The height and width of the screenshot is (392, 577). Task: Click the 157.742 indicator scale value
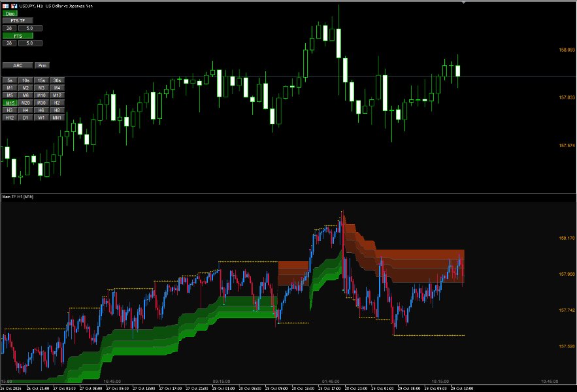567,310
